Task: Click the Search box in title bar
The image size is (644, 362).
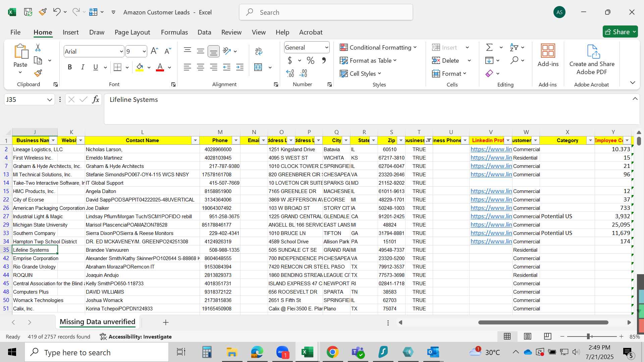Action: pos(326,12)
